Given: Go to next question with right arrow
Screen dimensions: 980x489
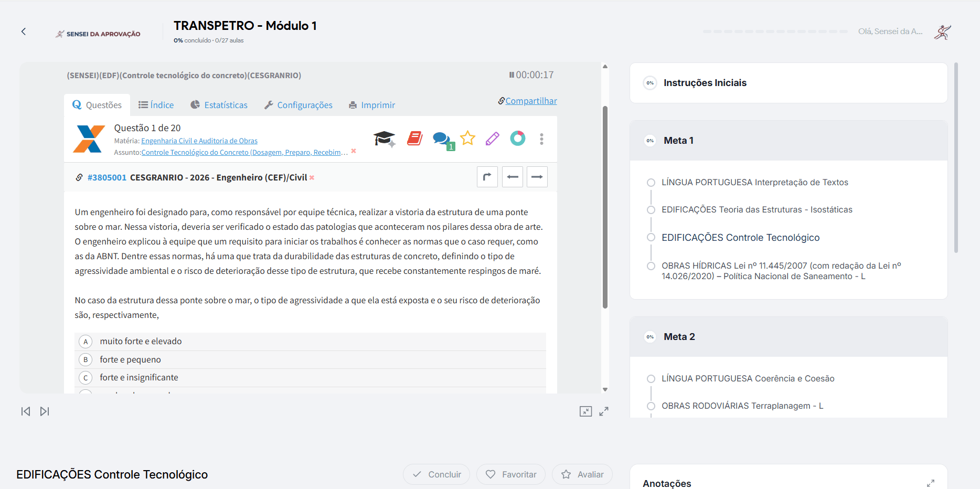Looking at the screenshot, I should coord(537,177).
